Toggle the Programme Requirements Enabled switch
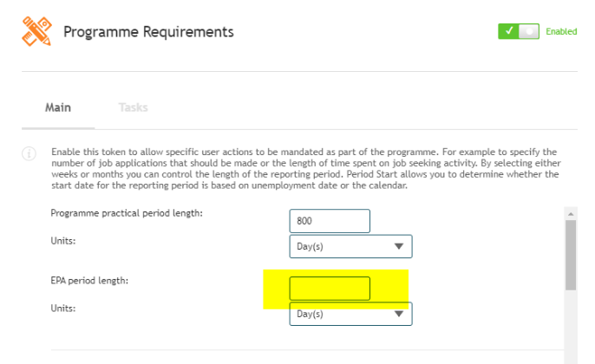This screenshot has width=595, height=364. click(519, 31)
